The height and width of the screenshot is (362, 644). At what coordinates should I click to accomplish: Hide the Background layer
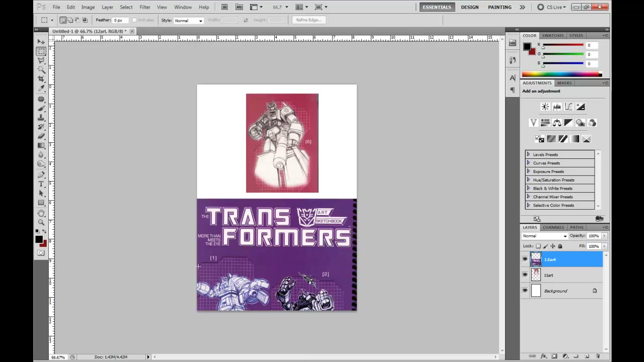(525, 291)
